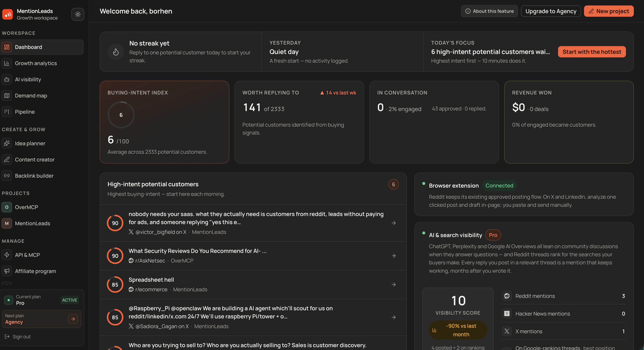Click the Affiliate program megaphone icon
The height and width of the screenshot is (350, 644).
(x=7, y=271)
